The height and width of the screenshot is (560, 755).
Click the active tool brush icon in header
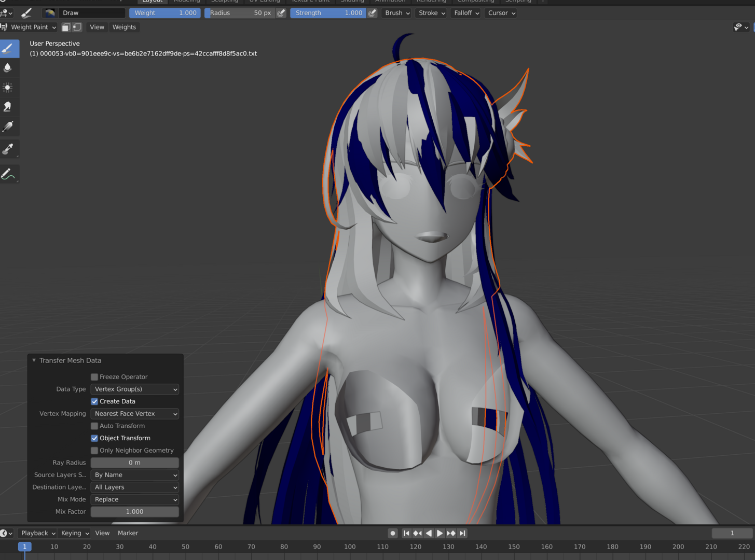pyautogui.click(x=26, y=13)
